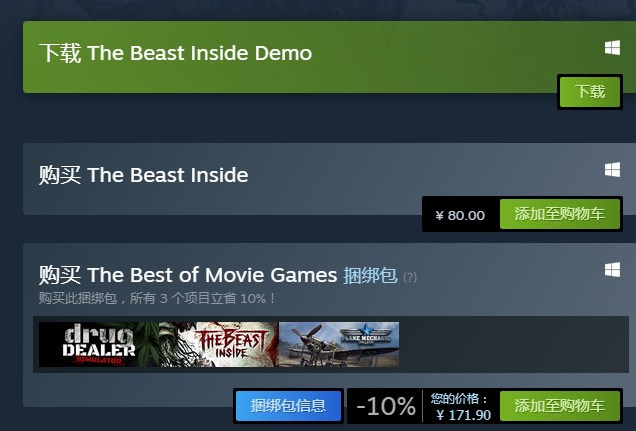
Task: Click Windows icon in Movie Games bundle box
Action: tap(612, 270)
